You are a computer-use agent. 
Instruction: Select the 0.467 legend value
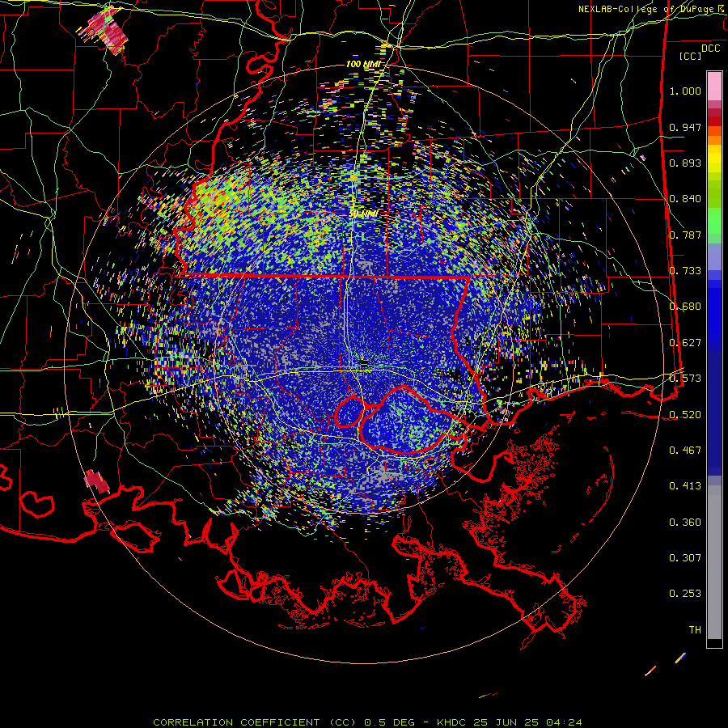pos(685,450)
